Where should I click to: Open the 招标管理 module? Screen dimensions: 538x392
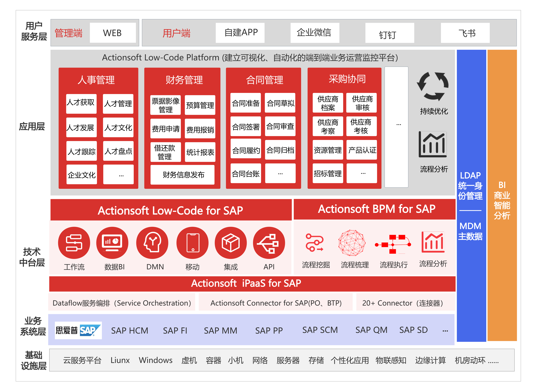[x=328, y=173]
